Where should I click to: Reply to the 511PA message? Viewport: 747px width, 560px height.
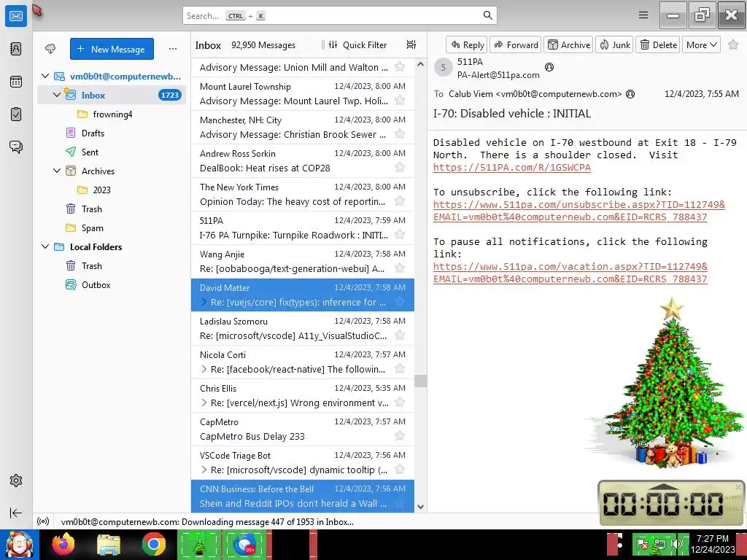click(x=467, y=44)
